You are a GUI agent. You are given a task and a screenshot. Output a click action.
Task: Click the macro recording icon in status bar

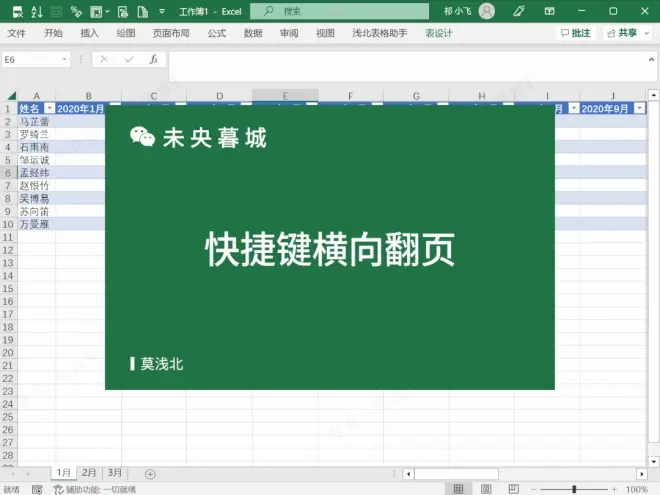tap(37, 489)
